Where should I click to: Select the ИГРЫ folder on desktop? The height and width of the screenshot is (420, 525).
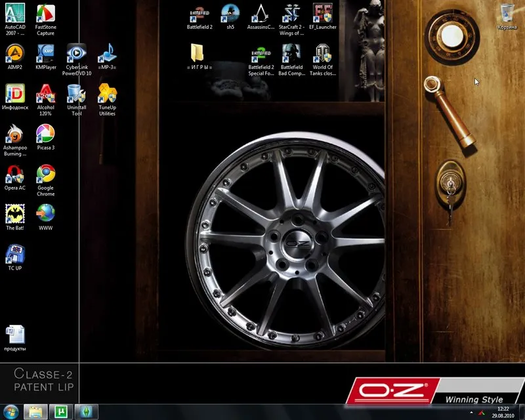click(x=199, y=56)
